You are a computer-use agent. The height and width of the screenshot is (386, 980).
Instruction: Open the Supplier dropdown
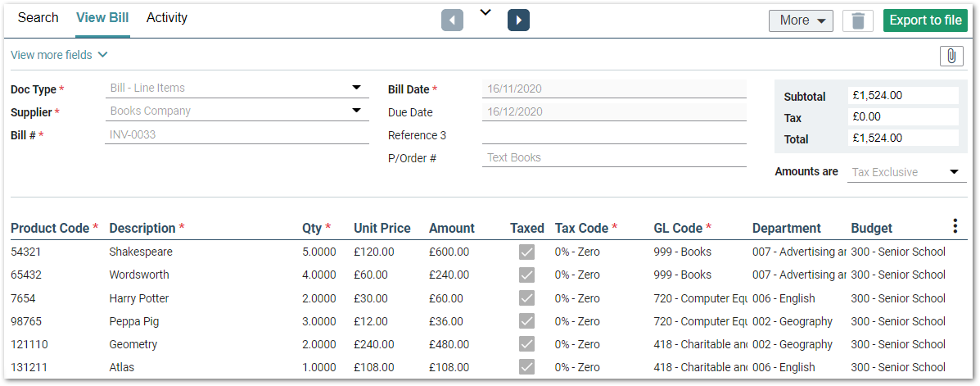tap(356, 111)
